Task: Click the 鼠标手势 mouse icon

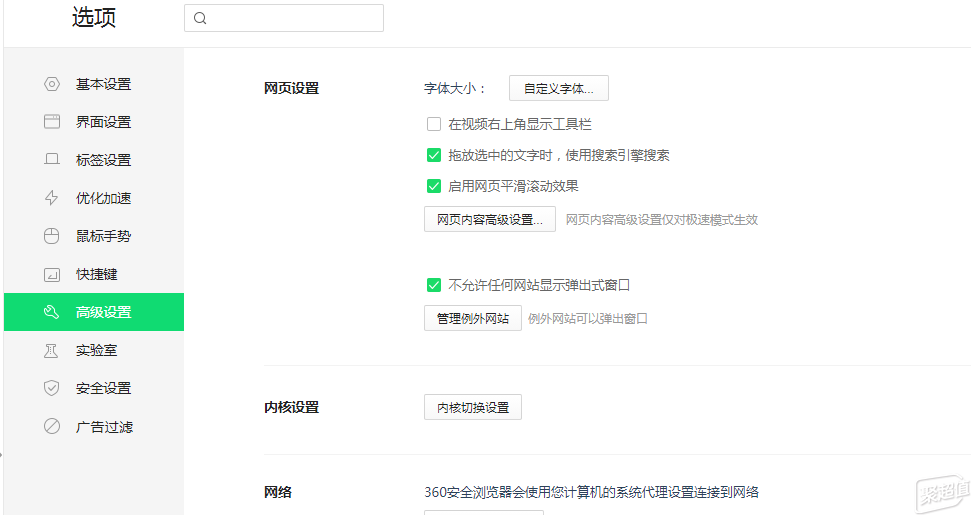Action: pyautogui.click(x=52, y=236)
